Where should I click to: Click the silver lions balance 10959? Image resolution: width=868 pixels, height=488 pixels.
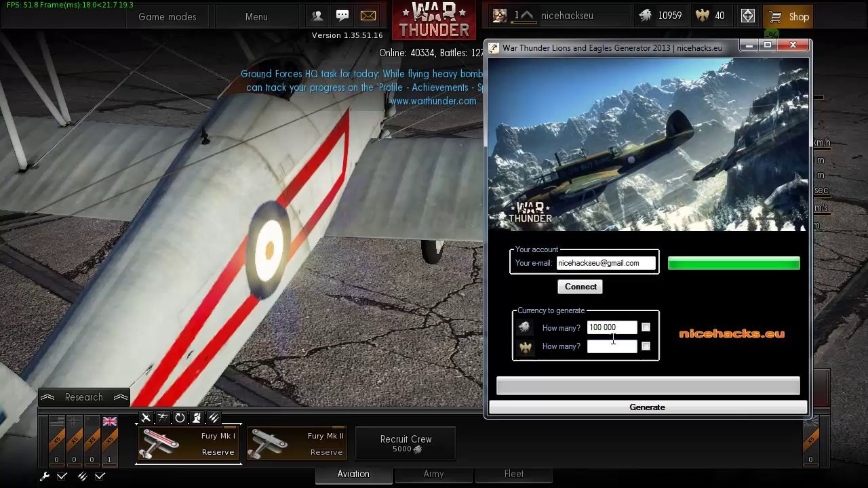pyautogui.click(x=670, y=16)
